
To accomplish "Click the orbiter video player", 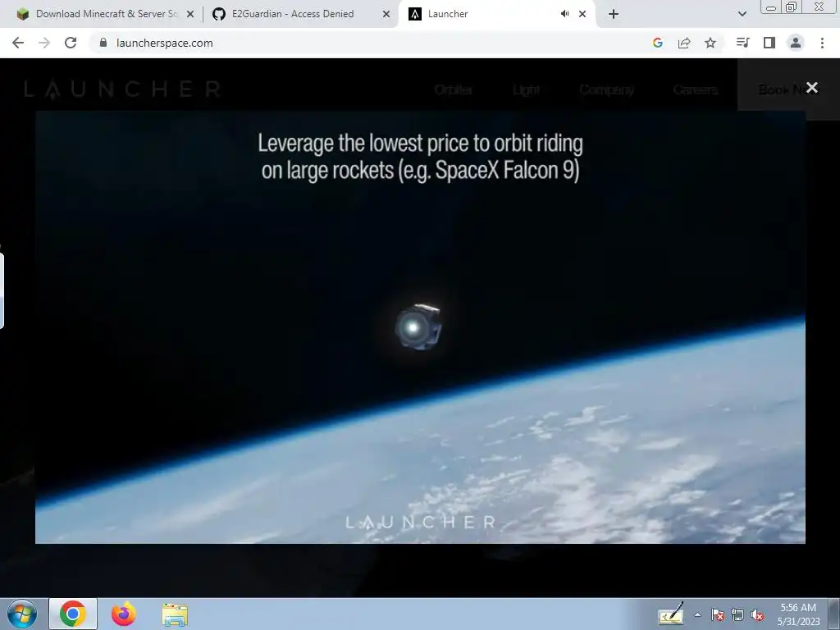I will click(420, 327).
